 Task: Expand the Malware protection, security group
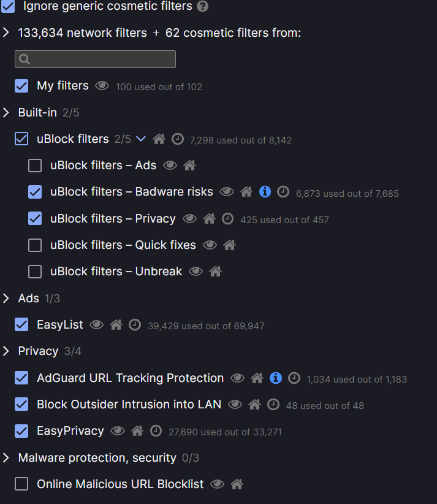7,458
